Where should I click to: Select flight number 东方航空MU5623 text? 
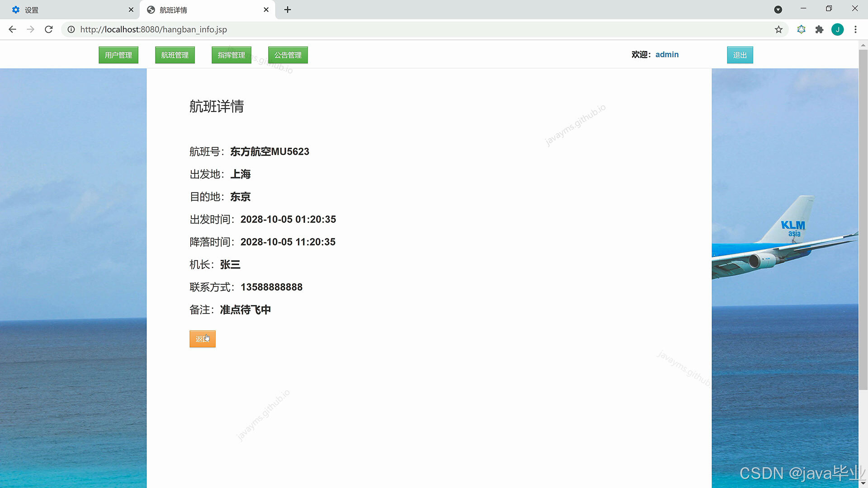point(269,151)
